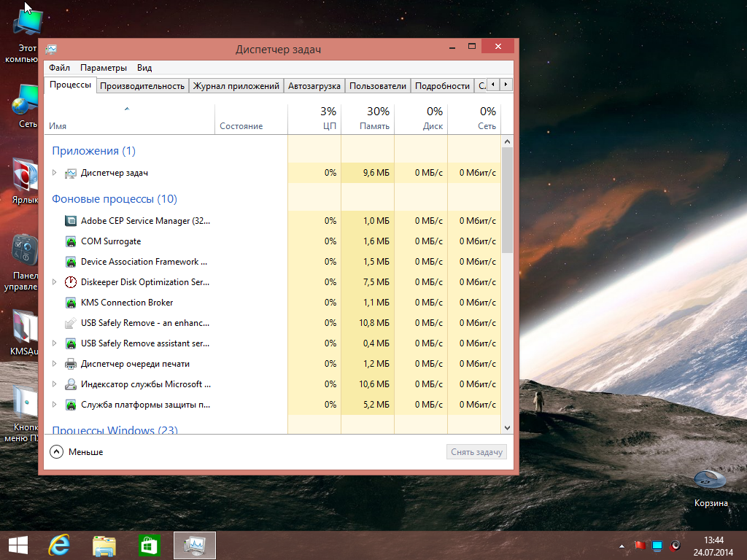Expand the Служба платформы защиты row
The height and width of the screenshot is (560, 747).
click(54, 405)
